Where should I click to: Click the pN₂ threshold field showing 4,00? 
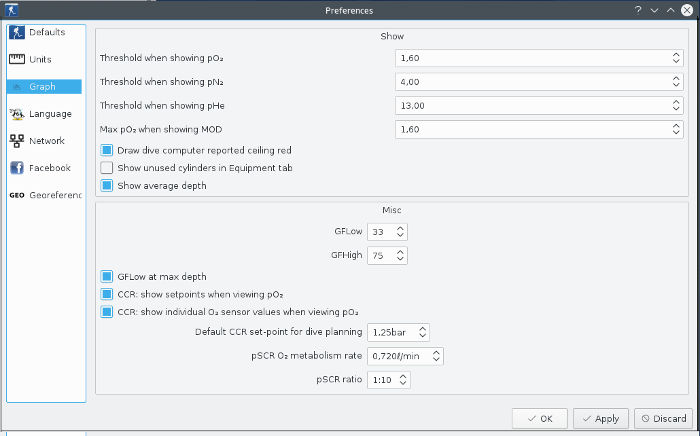point(539,82)
